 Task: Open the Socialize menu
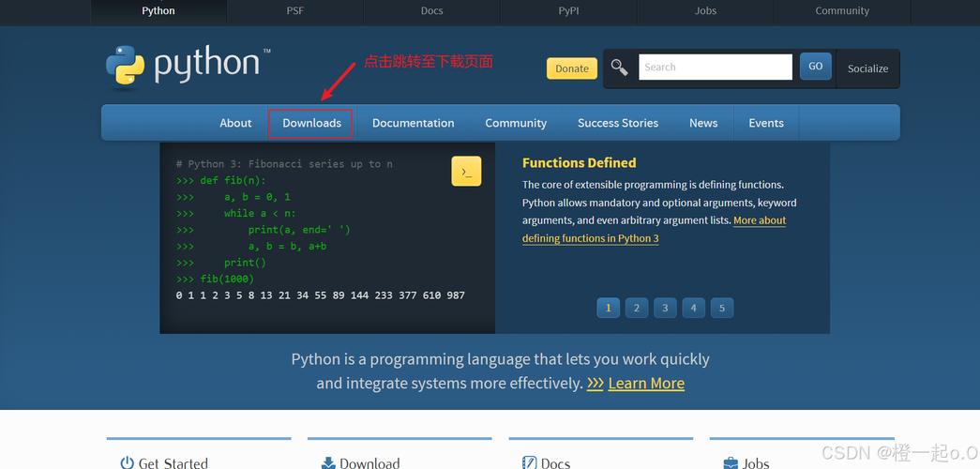867,68
